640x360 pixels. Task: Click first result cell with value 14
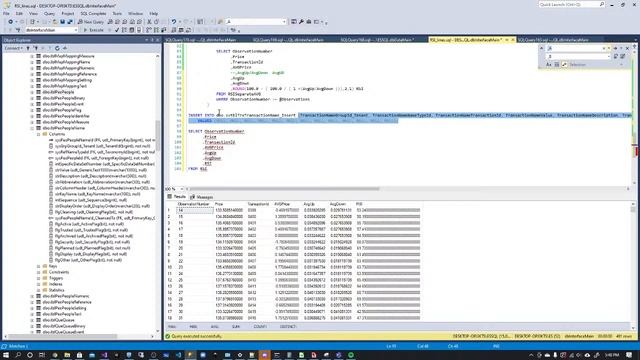click(195, 210)
